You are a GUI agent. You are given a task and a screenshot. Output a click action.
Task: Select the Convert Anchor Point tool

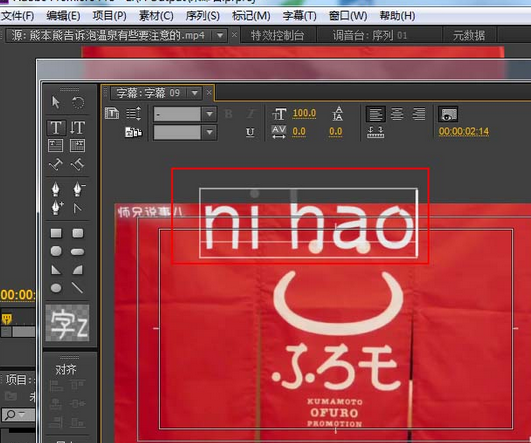(x=78, y=208)
